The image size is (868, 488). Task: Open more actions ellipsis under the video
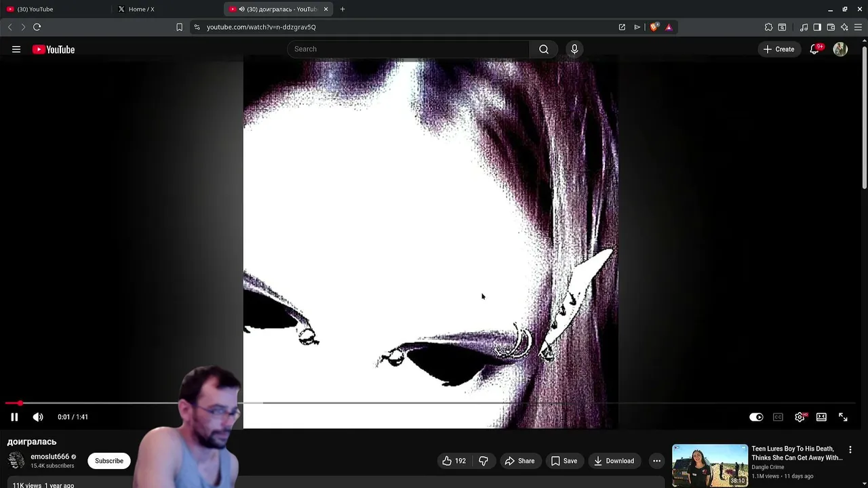pos(656,461)
